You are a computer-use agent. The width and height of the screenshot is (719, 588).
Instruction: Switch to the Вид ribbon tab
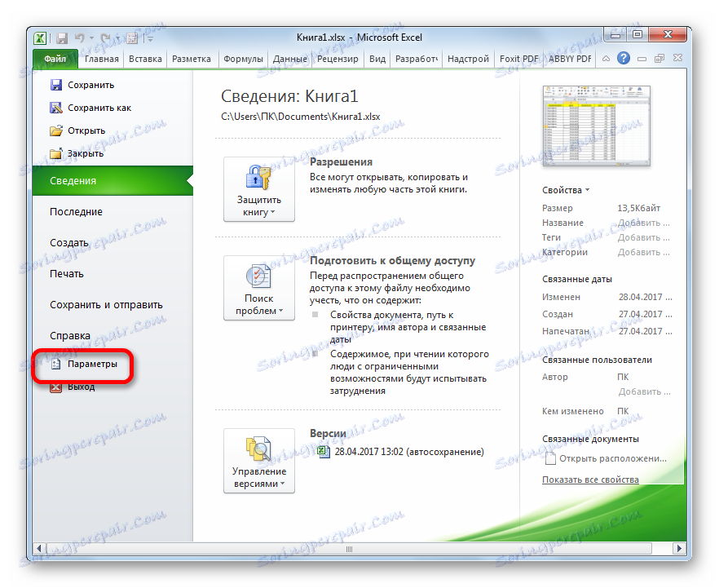(377, 59)
